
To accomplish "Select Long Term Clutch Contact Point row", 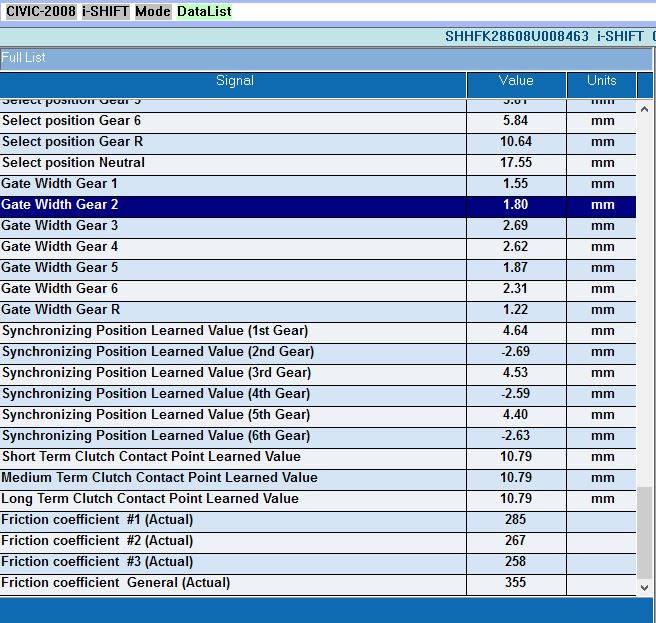I will (318, 500).
